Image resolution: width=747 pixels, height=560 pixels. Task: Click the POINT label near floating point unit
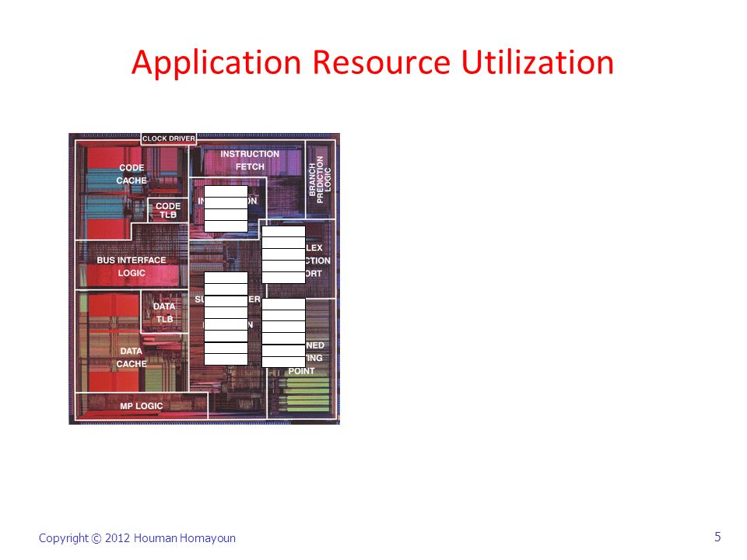[x=301, y=371]
